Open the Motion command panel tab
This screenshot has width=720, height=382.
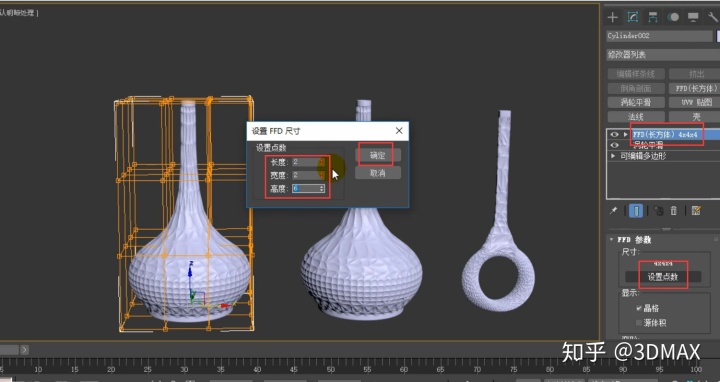(673, 17)
